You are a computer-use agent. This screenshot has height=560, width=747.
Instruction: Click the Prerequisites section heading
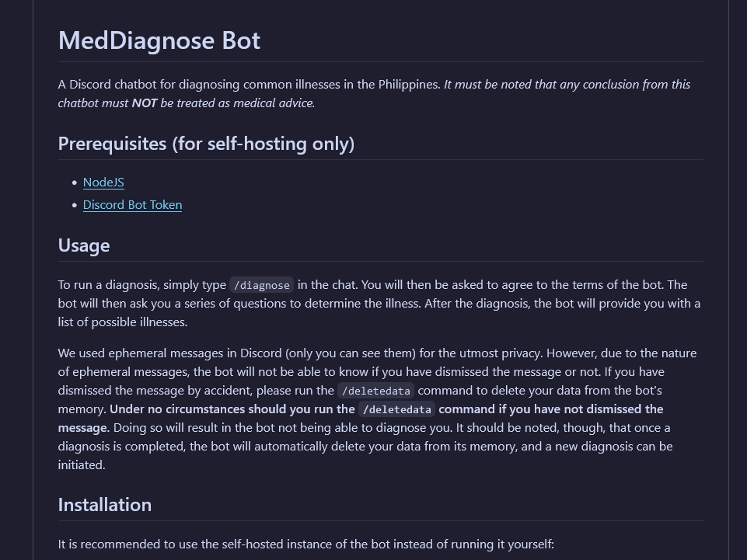pyautogui.click(x=205, y=143)
